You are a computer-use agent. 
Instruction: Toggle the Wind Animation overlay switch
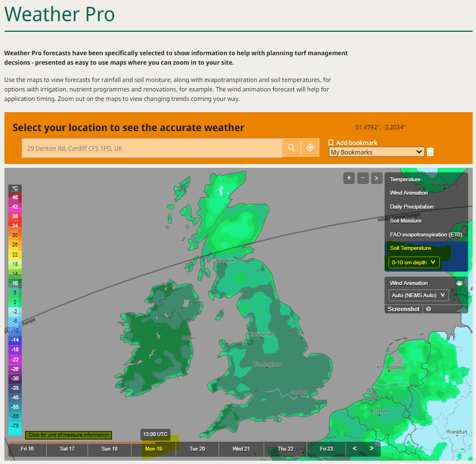coord(459,283)
